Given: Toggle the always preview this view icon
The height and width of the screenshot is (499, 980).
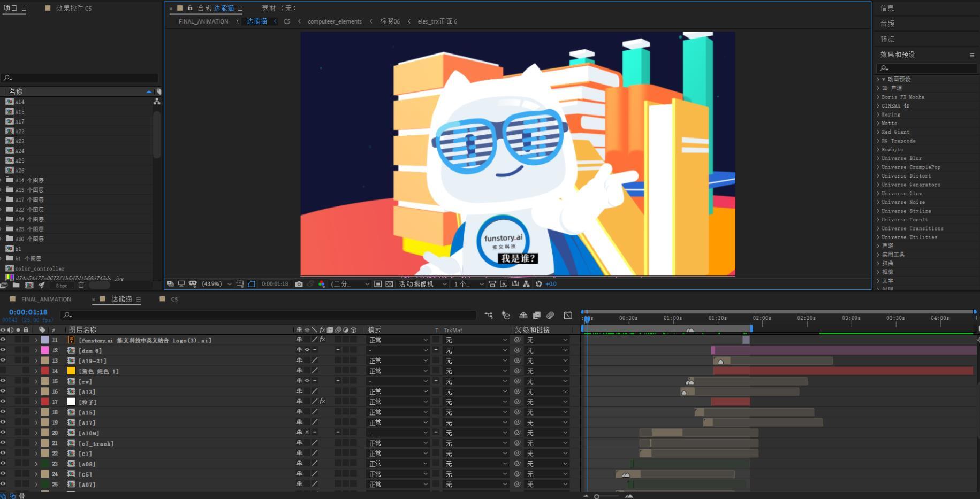Looking at the screenshot, I should [x=170, y=284].
